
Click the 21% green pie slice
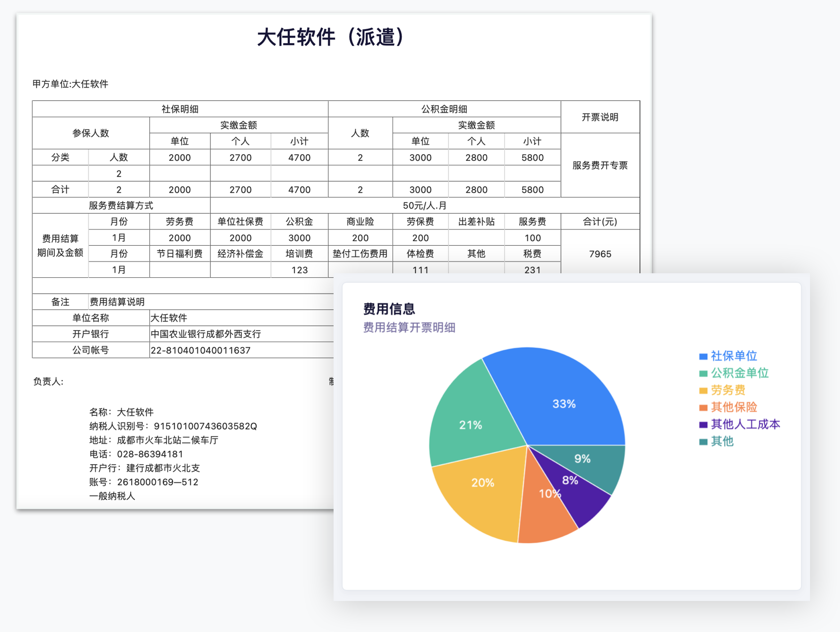470,425
